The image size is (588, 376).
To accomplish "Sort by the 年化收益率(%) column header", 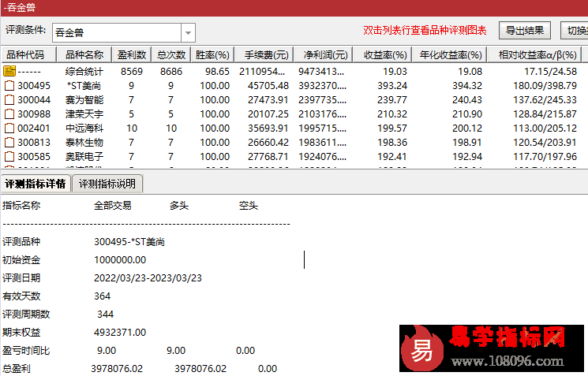I will 450,55.
